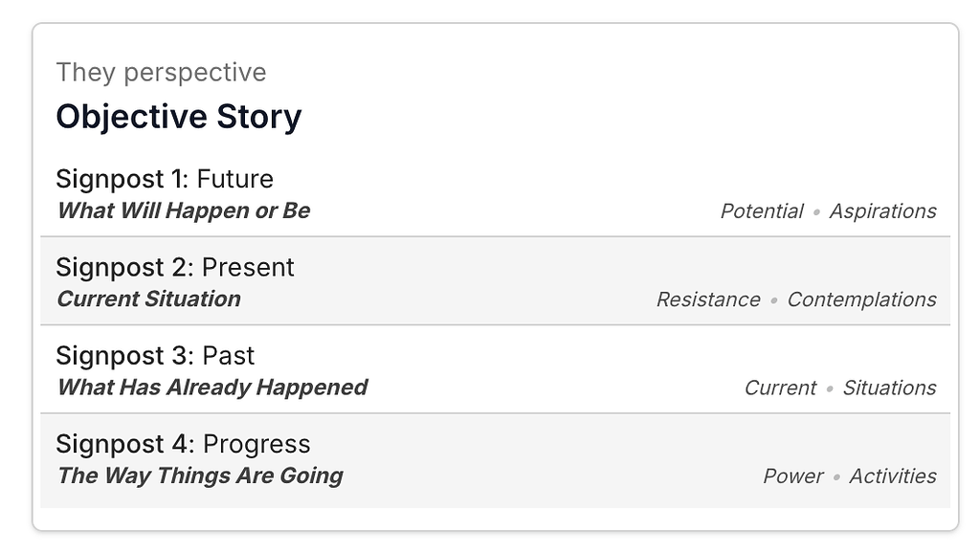Select the Contemplations tag

[861, 299]
